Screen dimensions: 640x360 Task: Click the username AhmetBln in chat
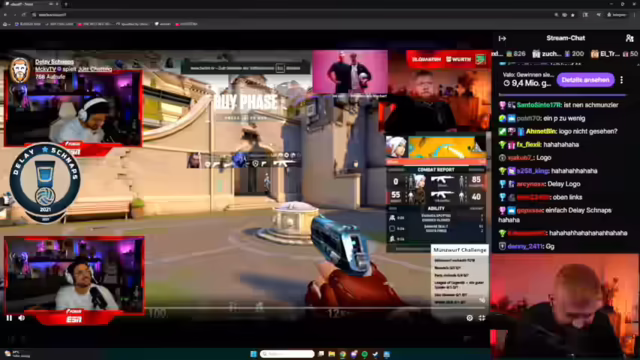(x=541, y=131)
